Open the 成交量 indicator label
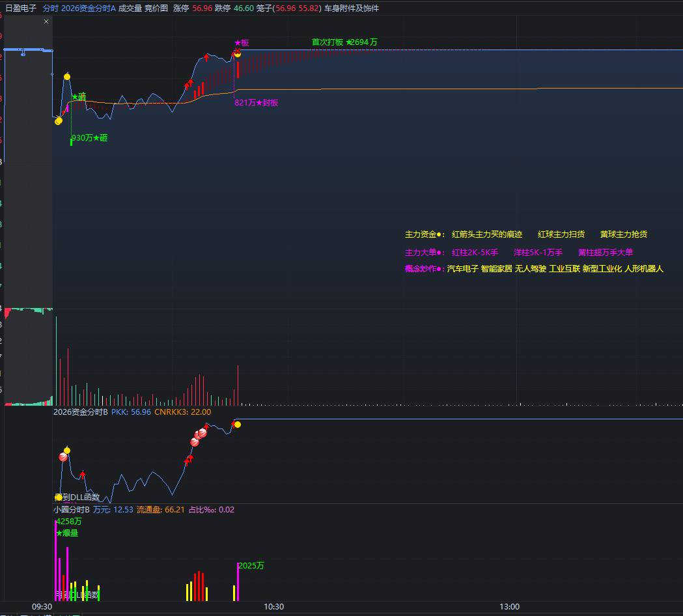 [x=130, y=8]
